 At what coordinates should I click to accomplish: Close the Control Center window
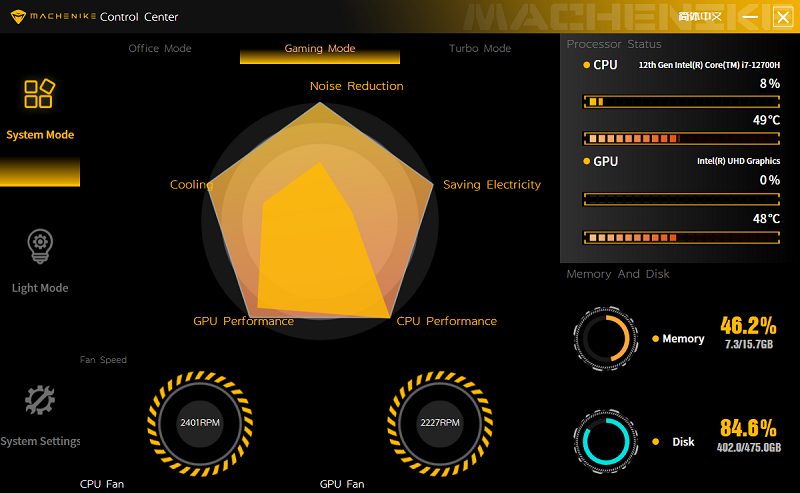point(782,16)
